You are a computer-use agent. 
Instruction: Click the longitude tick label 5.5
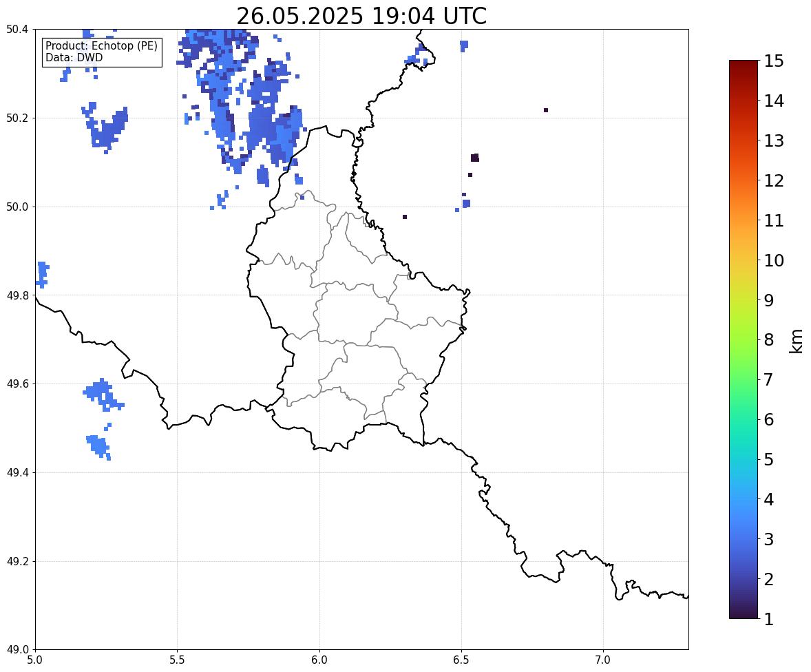pos(177,660)
